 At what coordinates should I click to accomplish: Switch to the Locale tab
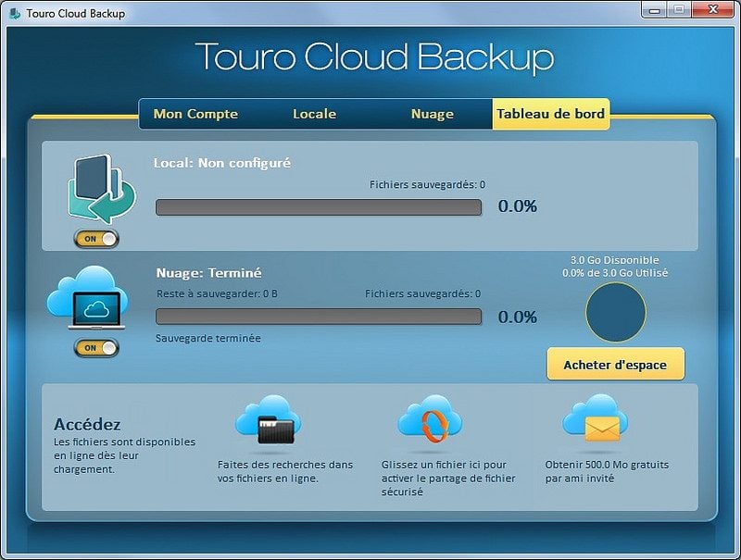click(314, 114)
